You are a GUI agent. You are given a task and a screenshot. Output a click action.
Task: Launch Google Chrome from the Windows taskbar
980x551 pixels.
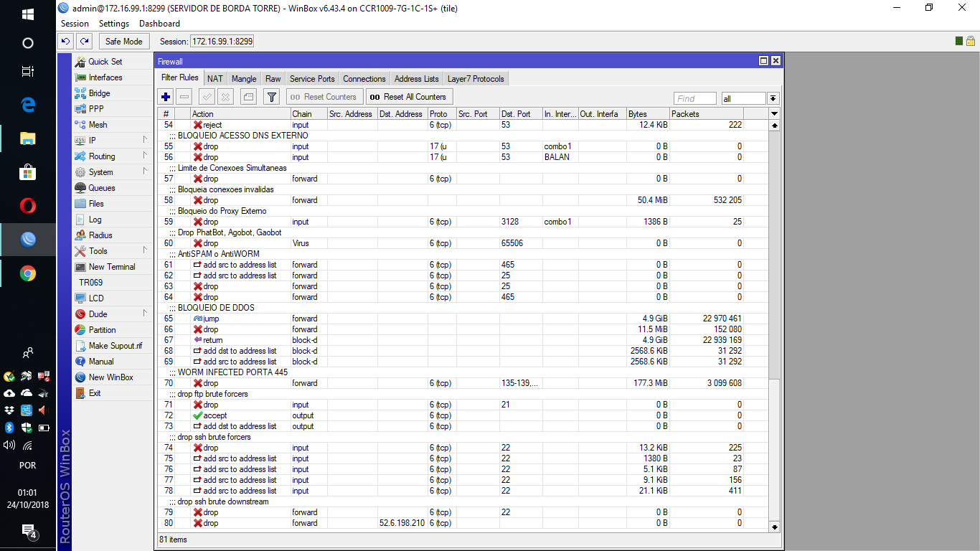(28, 273)
